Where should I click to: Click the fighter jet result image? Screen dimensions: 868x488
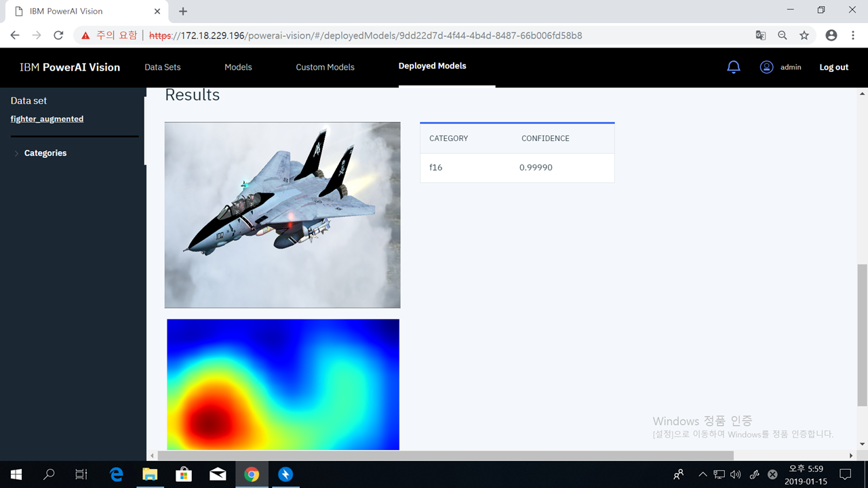tap(282, 214)
